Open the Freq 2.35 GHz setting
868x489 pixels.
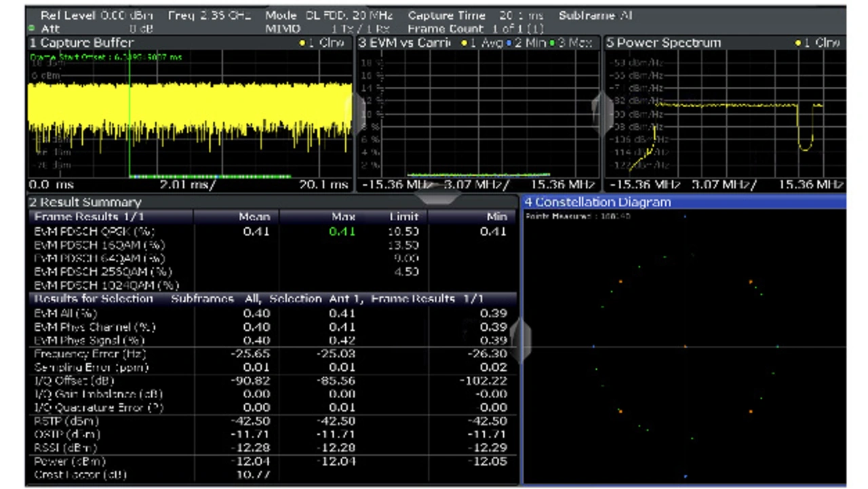tap(209, 15)
